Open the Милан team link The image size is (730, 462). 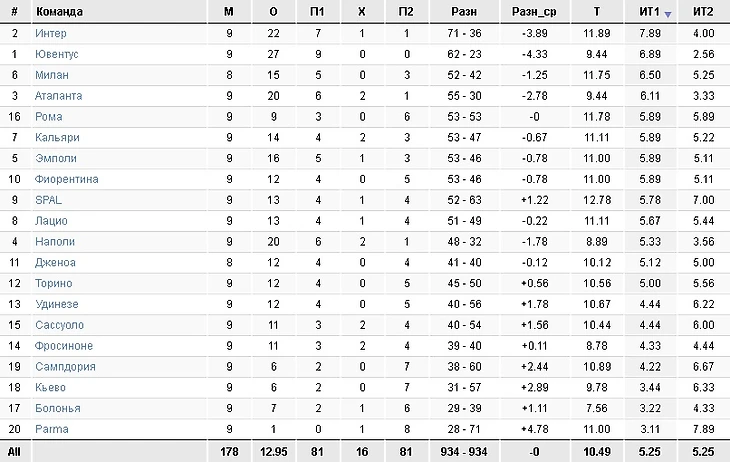click(x=51, y=75)
